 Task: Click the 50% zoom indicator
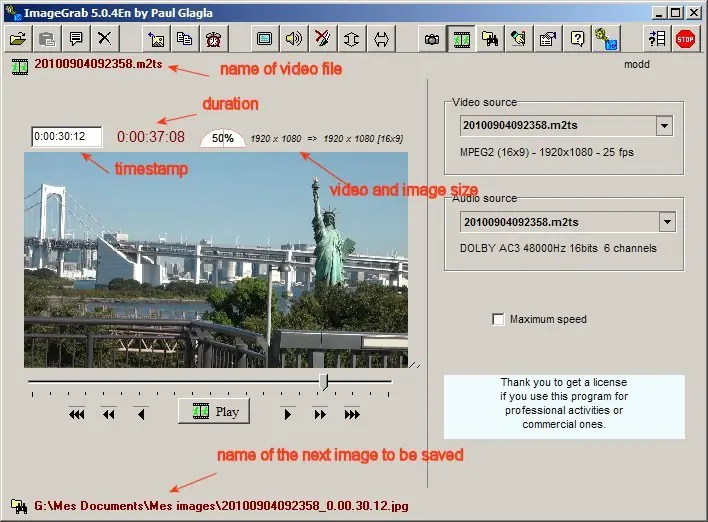click(x=223, y=138)
